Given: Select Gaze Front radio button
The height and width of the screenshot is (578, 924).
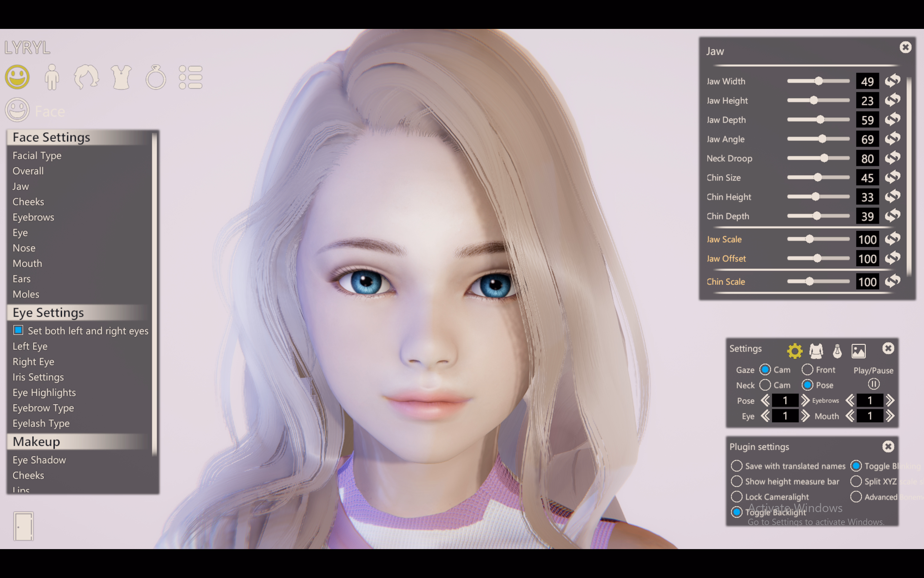Looking at the screenshot, I should click(807, 370).
